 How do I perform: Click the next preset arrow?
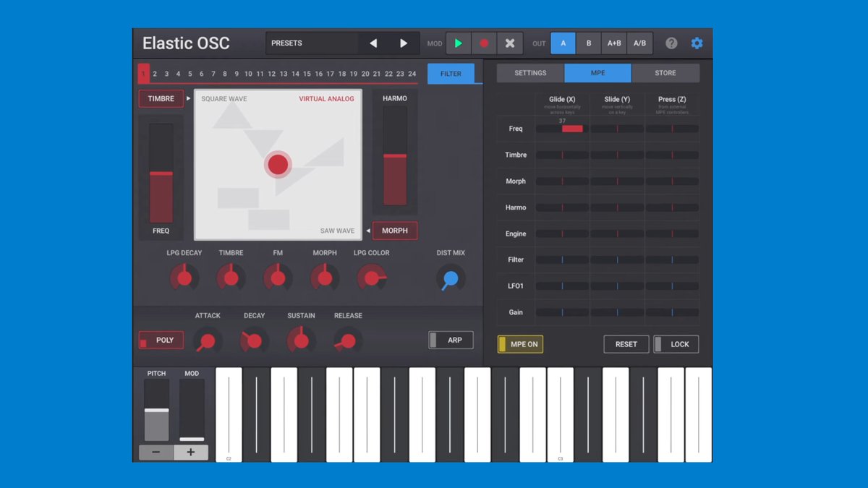coord(404,43)
